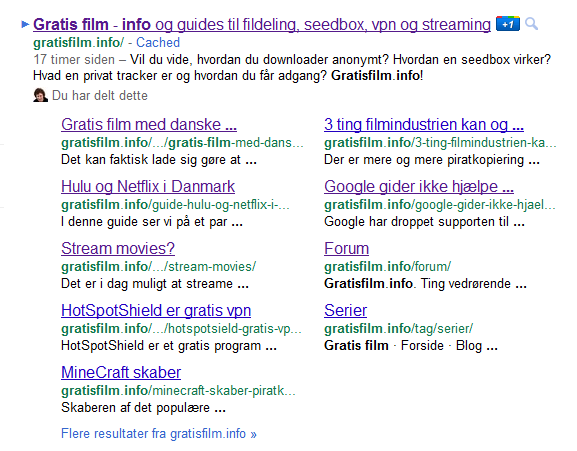The height and width of the screenshot is (451, 577).
Task: Open the 'MineCraft skaber' sitelink
Action: point(121,372)
